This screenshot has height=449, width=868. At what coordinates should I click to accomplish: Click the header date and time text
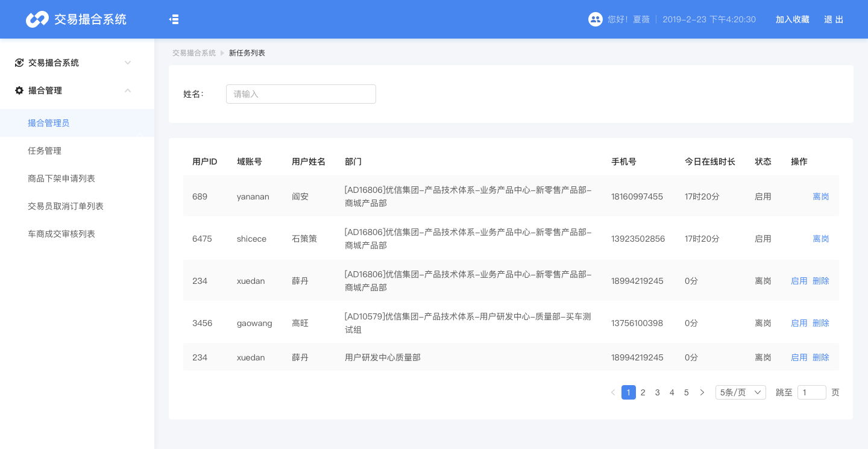pyautogui.click(x=709, y=19)
